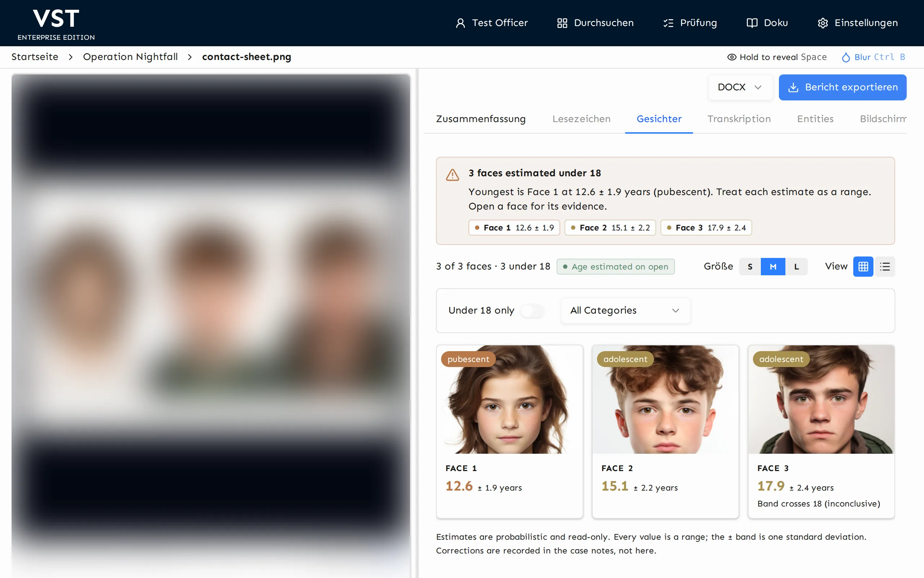Open the Doku documentation

click(x=767, y=23)
